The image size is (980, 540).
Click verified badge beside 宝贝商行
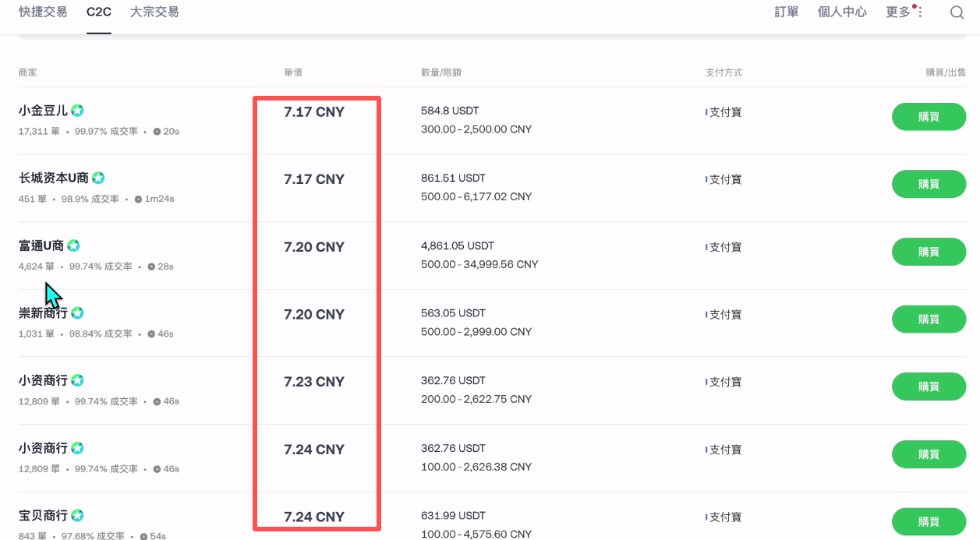[x=77, y=516]
